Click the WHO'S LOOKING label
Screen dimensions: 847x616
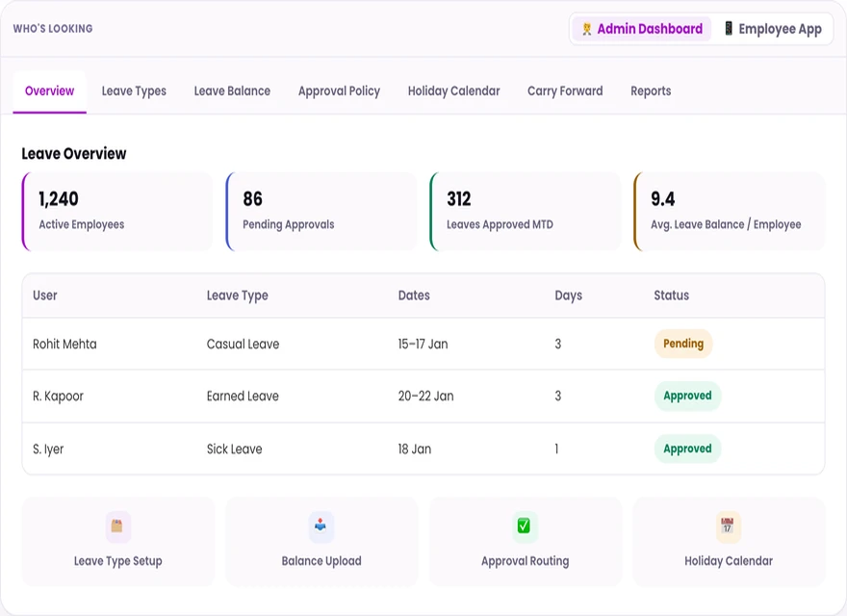[x=53, y=29]
